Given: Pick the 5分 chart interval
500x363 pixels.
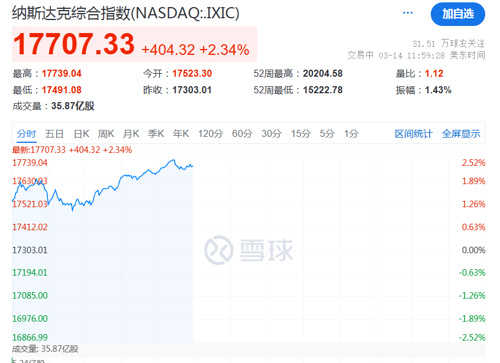Looking at the screenshot, I should point(327,134).
